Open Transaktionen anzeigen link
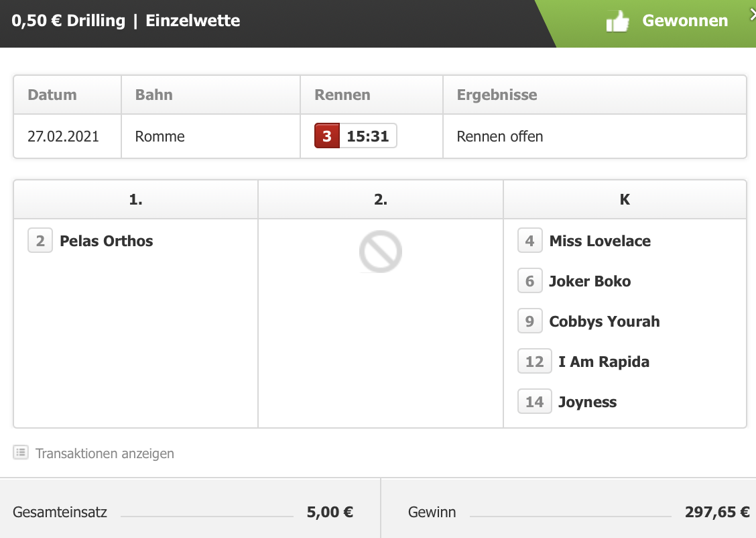This screenshot has height=538, width=756. pyautogui.click(x=105, y=453)
